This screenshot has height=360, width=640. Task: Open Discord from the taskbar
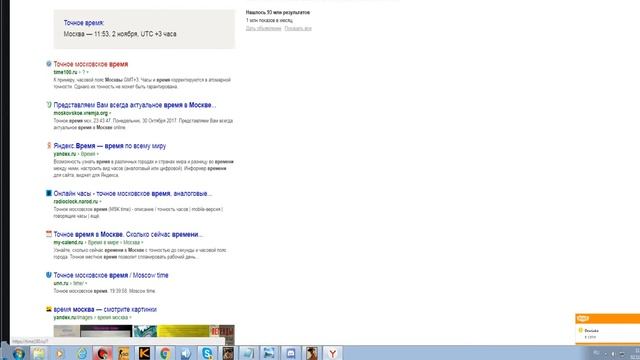tap(291, 353)
